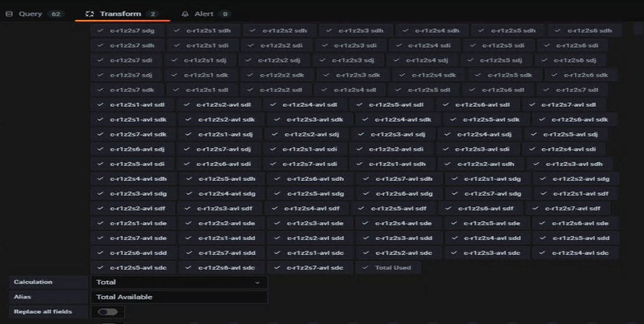Toggle field c-r1z2s4-avl sdc
Image resolution: width=644 pixels, height=324 pixels.
(x=576, y=253)
